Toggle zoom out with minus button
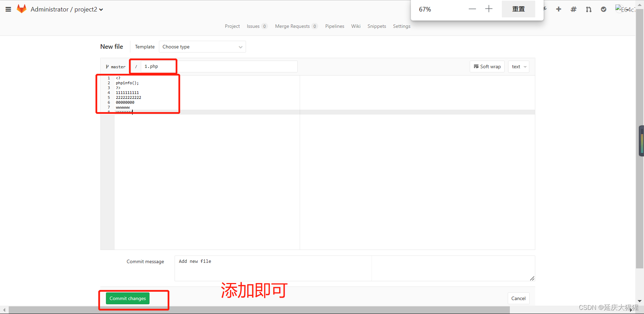The height and width of the screenshot is (314, 644). point(472,9)
